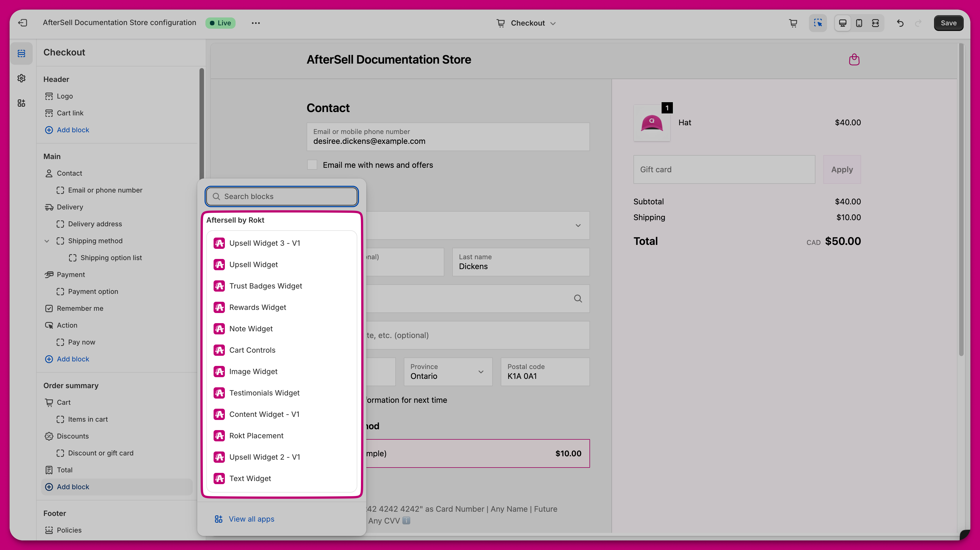Click the Save button
Screen dimensions: 980x550
[948, 23]
